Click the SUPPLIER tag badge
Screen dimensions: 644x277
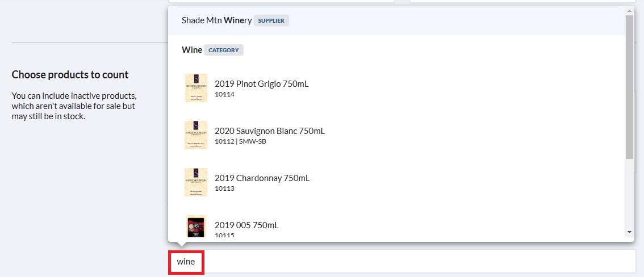271,20
